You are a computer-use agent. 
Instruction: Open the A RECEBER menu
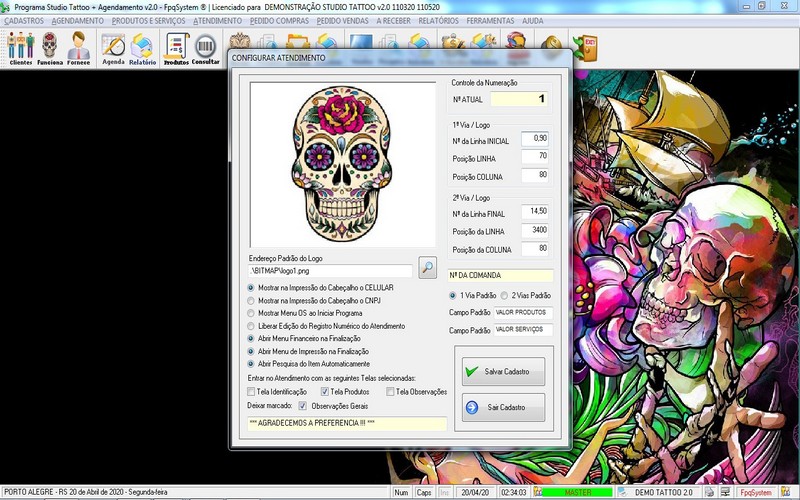[x=393, y=21]
